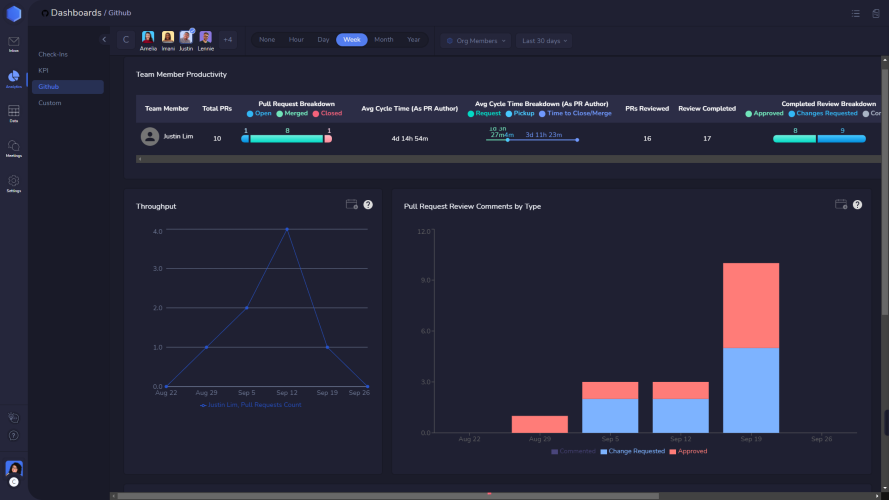Open the help chat bubble in the sidebar
889x500 pixels.
14,435
